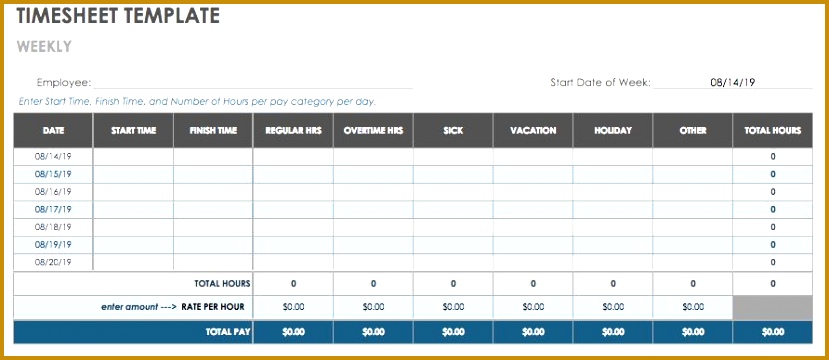Select Regular Hrs total pay $0.00
The height and width of the screenshot is (360, 829).
tap(293, 332)
